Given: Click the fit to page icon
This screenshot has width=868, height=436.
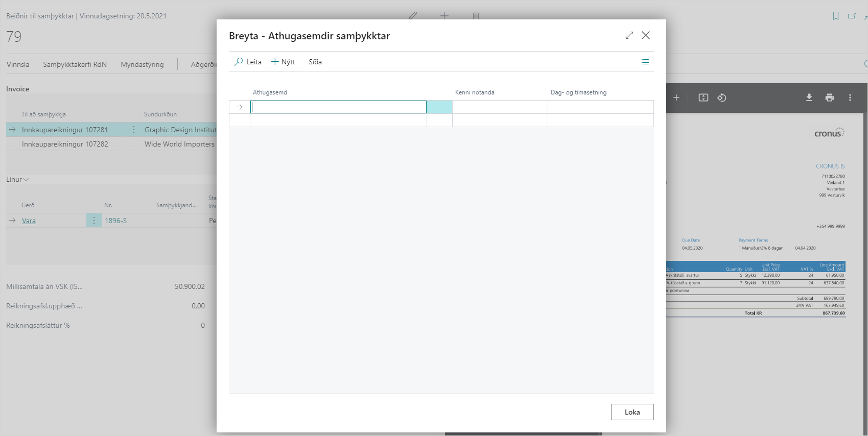Looking at the screenshot, I should click(x=703, y=98).
